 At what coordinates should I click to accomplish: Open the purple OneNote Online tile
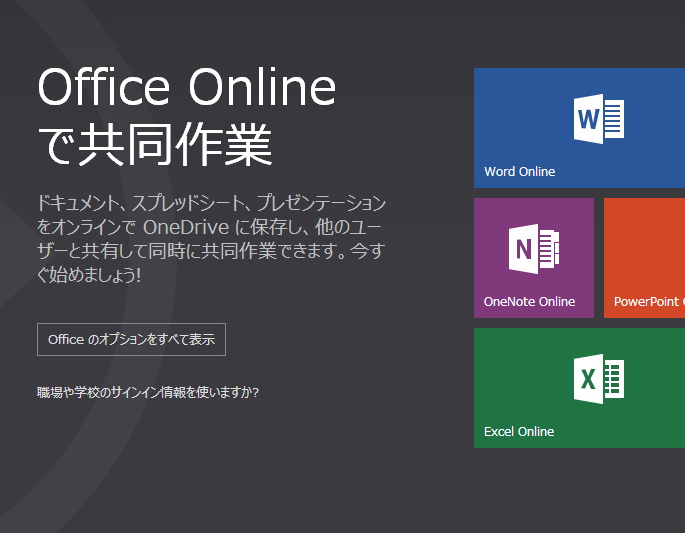(533, 257)
